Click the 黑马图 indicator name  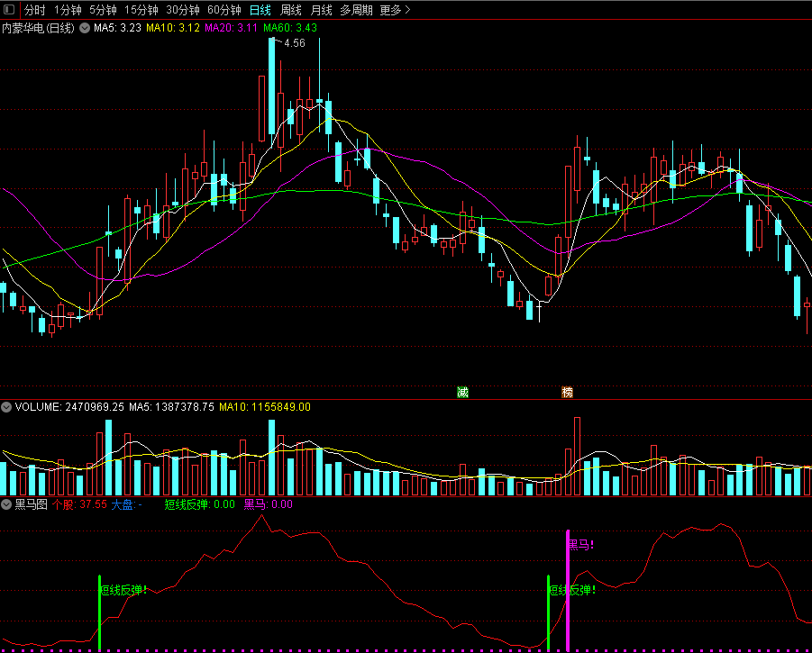(x=31, y=504)
